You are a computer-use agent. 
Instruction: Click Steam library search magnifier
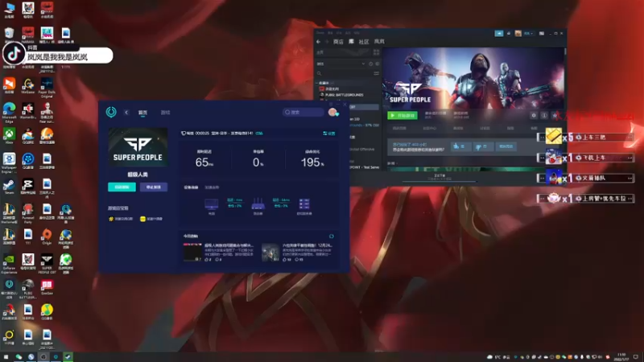click(x=319, y=73)
